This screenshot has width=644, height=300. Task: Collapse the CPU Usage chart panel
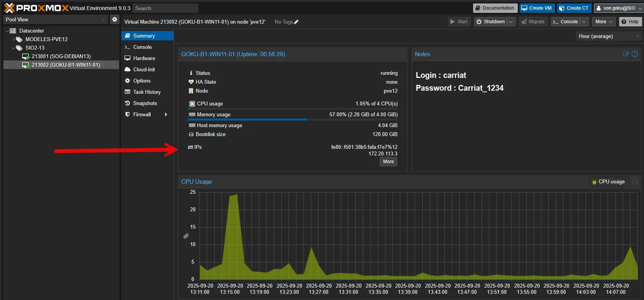(x=635, y=182)
